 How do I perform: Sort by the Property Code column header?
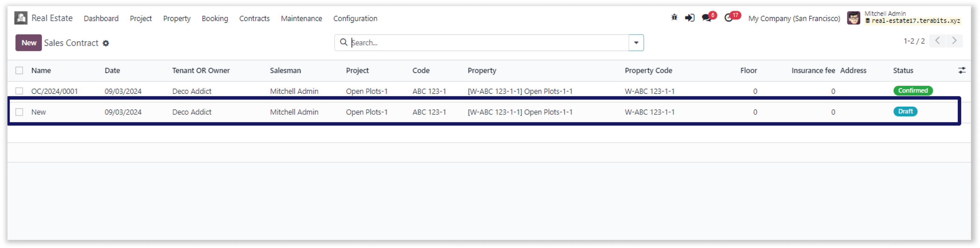(x=648, y=70)
